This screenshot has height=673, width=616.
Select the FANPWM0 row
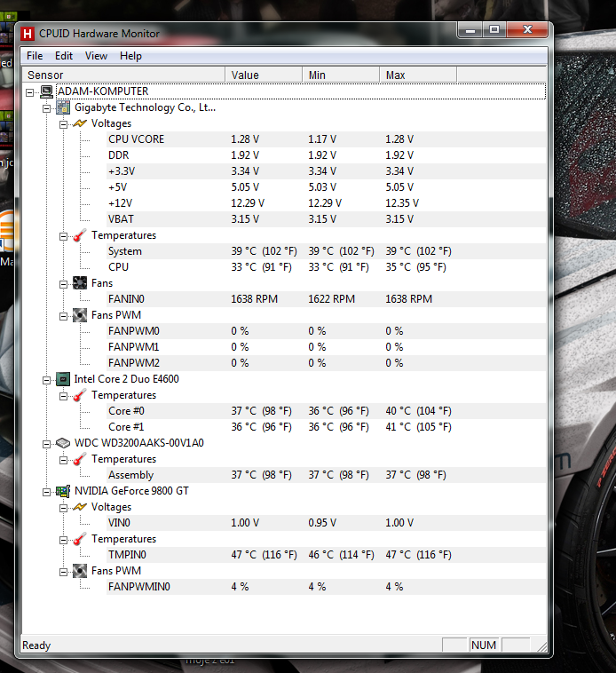click(326, 331)
